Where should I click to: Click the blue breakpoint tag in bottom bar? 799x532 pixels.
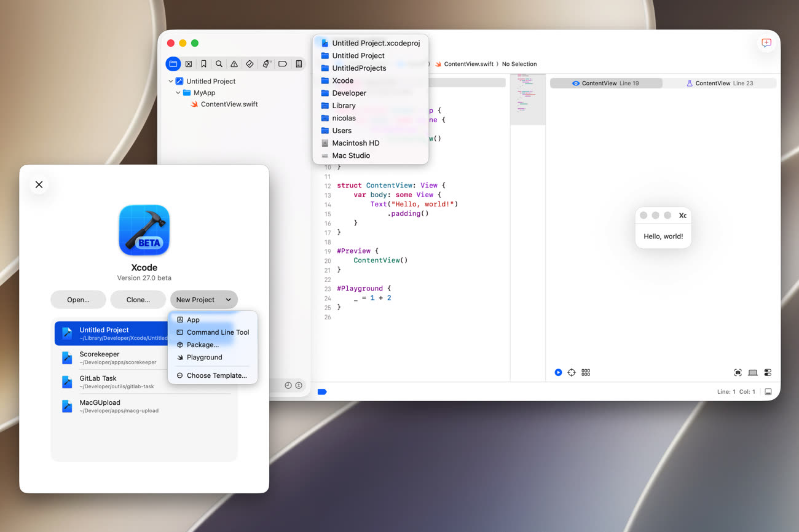322,391
